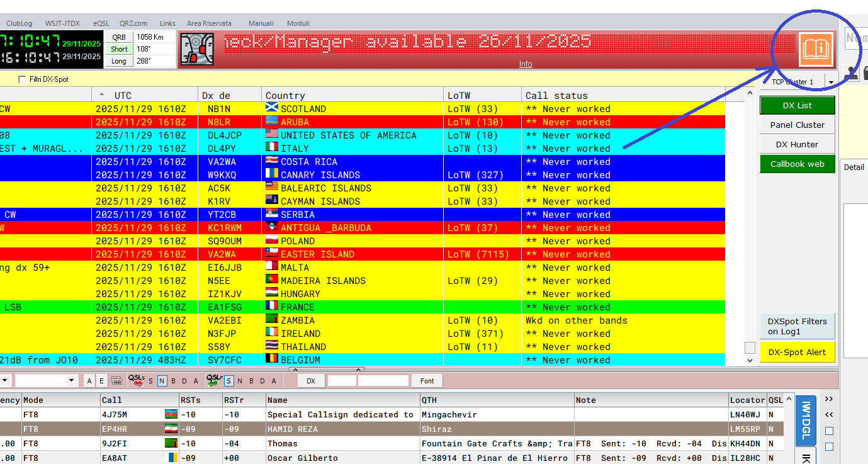
Task: Click scroll-up arrow of DX spot list
Action: [x=749, y=93]
